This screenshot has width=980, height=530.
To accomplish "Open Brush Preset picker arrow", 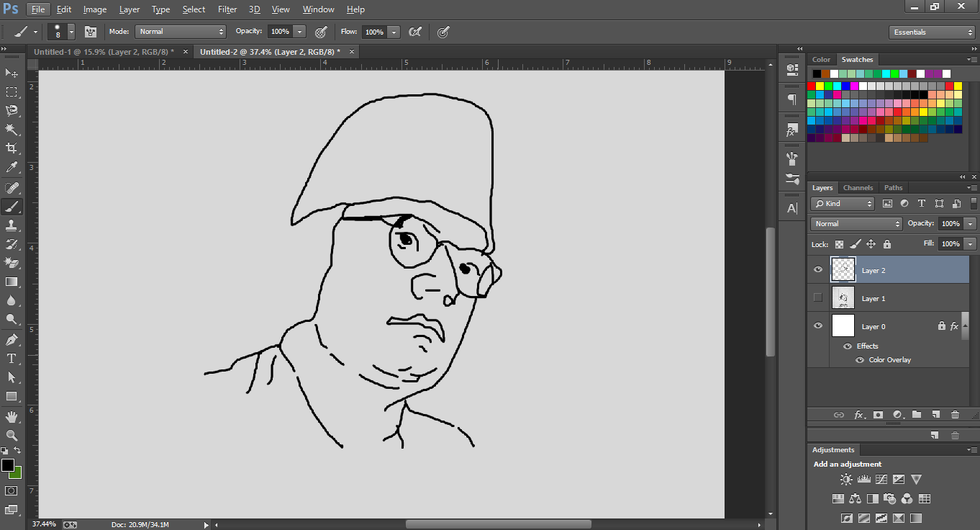I will click(71, 32).
